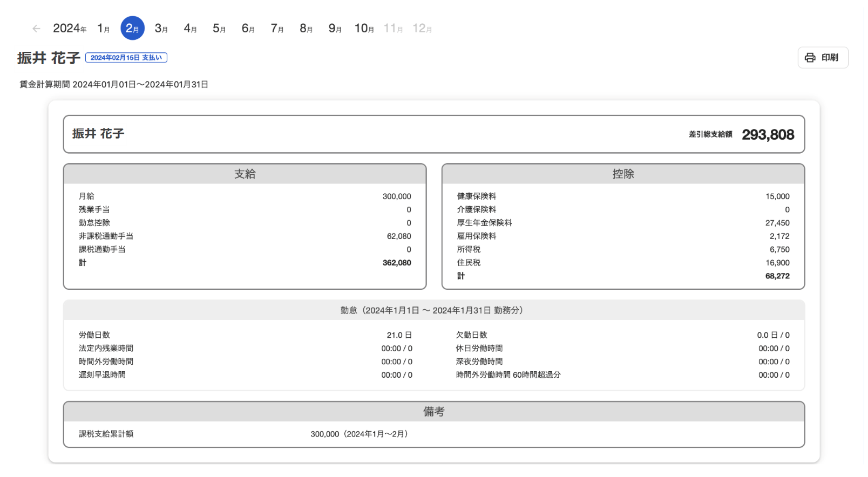The height and width of the screenshot is (477, 868).
Task: Click employee name 振井 花子 inside the payslip card
Action: [98, 134]
